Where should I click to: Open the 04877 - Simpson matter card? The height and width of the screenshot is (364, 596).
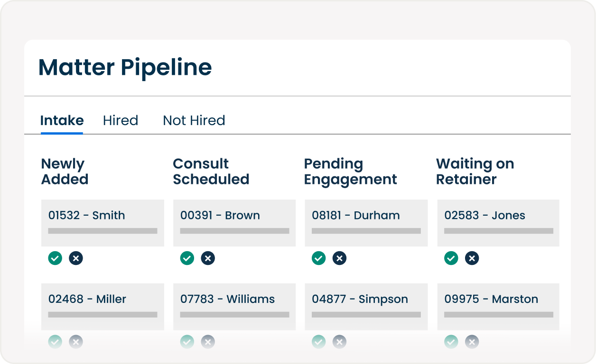366,306
